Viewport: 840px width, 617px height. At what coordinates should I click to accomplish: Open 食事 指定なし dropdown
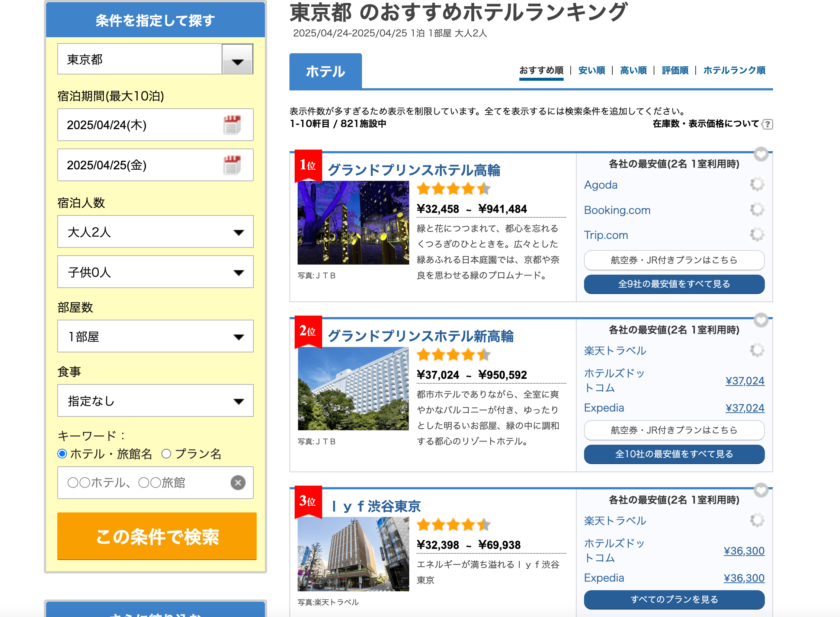(x=155, y=401)
